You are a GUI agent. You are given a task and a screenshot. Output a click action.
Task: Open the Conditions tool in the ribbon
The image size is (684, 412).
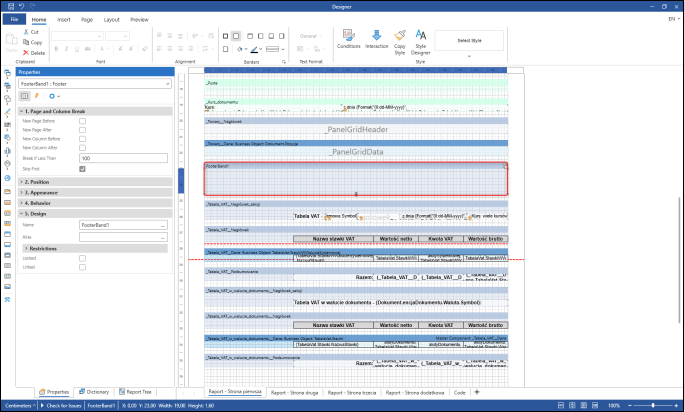pos(349,36)
